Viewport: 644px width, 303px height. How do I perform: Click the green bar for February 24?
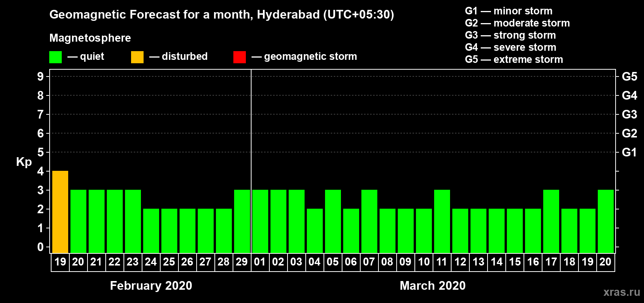click(151, 231)
